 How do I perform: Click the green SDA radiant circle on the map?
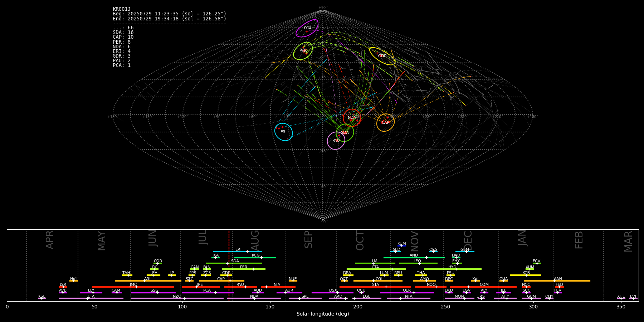coord(345,133)
